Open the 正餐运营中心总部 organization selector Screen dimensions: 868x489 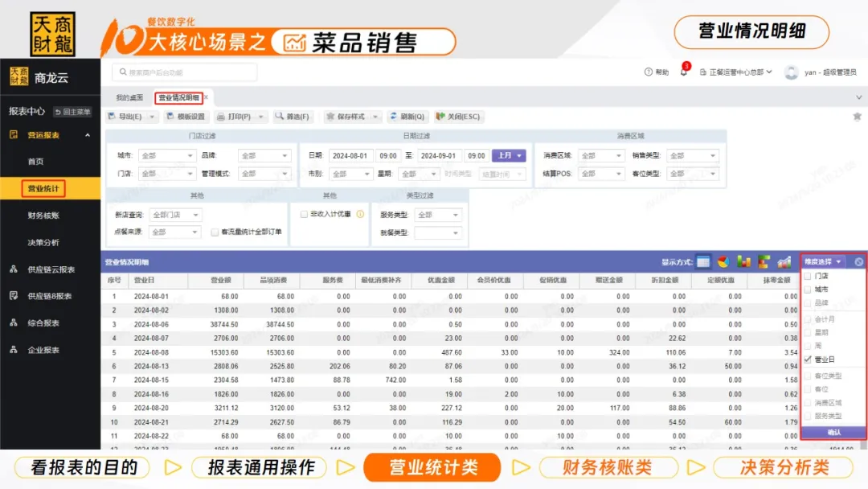[x=735, y=72]
